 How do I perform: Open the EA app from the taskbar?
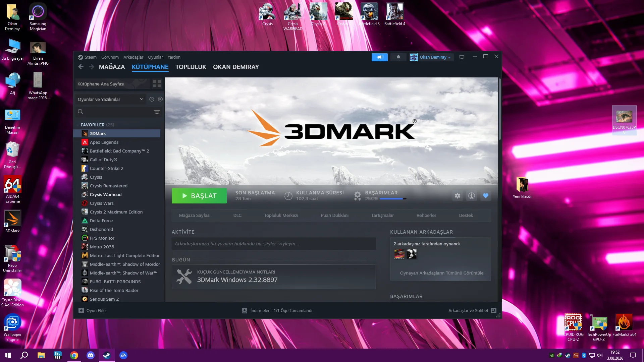(123, 355)
